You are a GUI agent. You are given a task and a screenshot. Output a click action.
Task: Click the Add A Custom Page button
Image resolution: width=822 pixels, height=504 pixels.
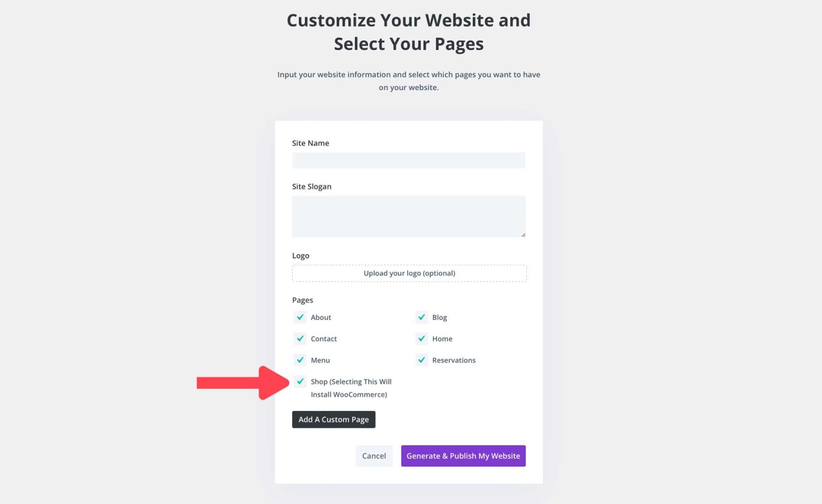click(333, 419)
